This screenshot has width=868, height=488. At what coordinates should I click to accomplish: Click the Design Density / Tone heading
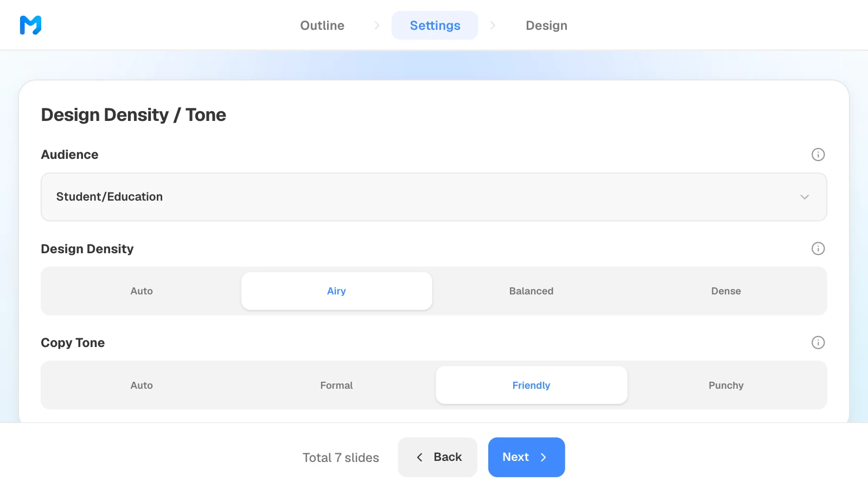(133, 115)
